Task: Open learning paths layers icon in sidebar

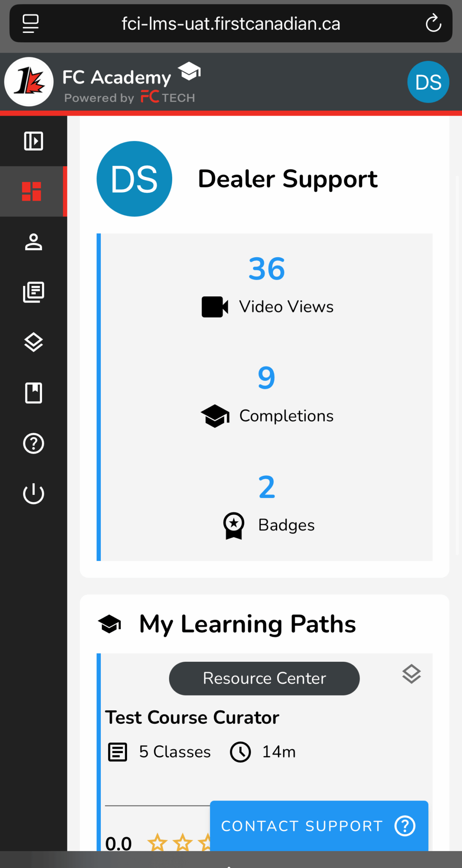Action: (33, 342)
